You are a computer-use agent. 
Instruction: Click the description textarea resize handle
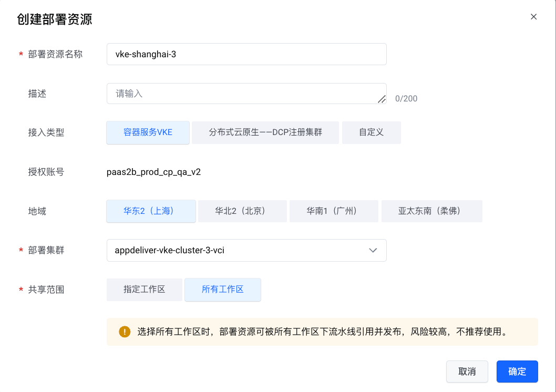382,99
